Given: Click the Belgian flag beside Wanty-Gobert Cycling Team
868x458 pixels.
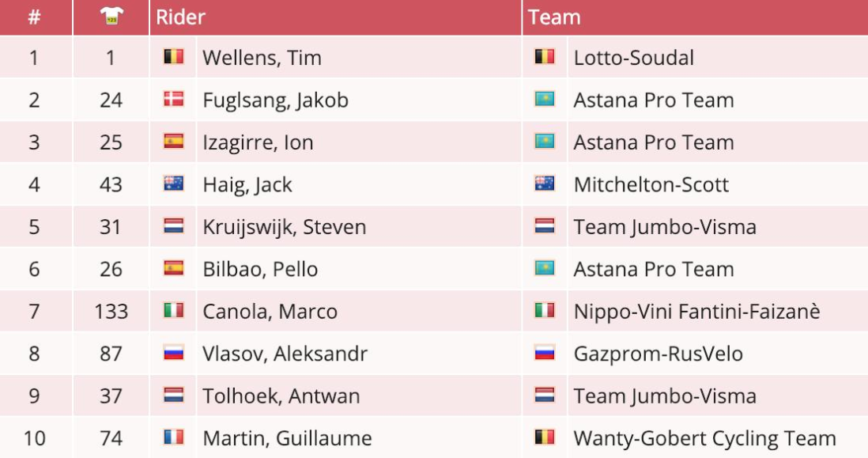Looking at the screenshot, I should tap(544, 437).
